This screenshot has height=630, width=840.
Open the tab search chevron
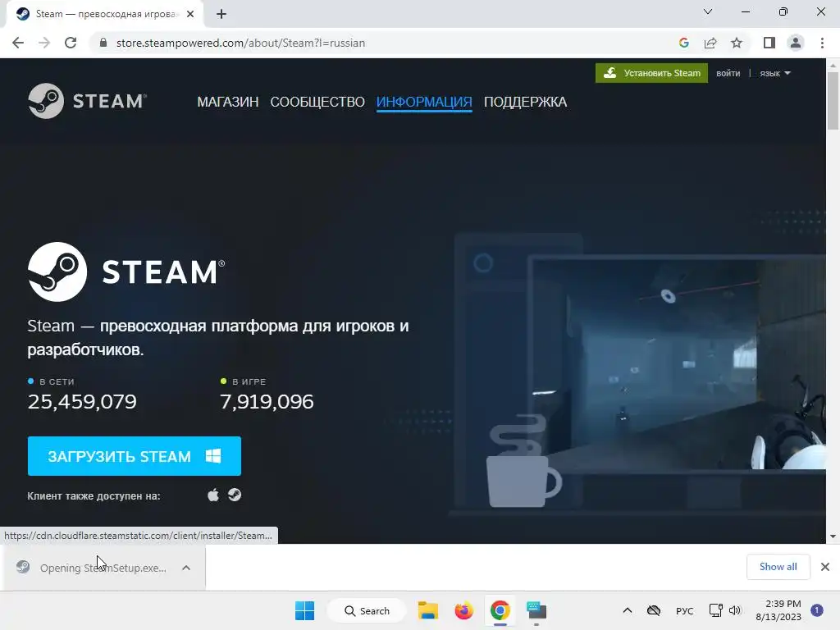(x=708, y=11)
